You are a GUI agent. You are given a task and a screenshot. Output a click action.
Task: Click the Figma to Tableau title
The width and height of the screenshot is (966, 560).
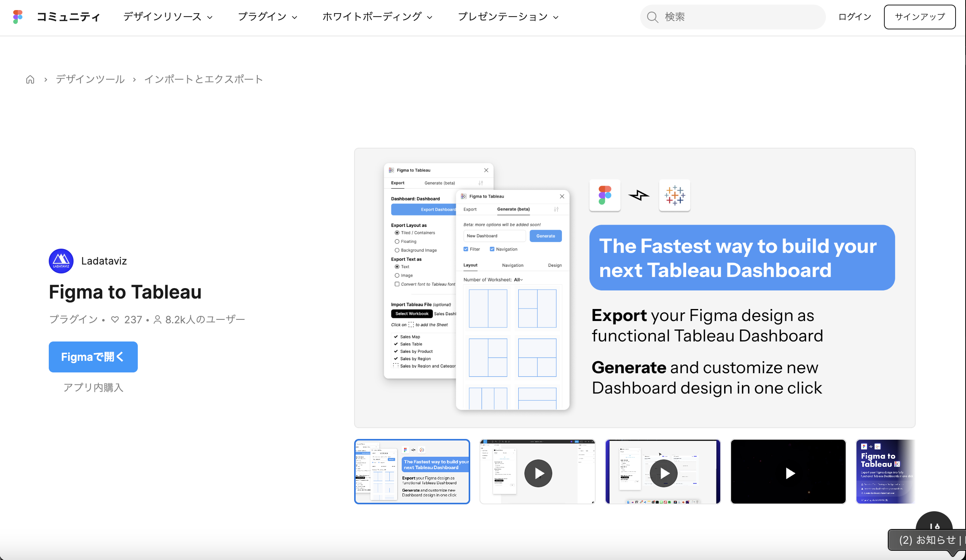125,292
